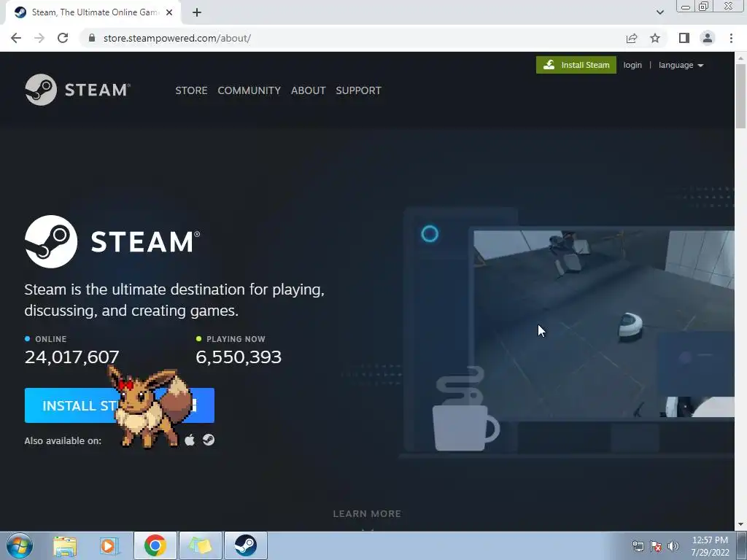Click the share this page icon
The height and width of the screenshot is (560, 747).
[x=632, y=38]
